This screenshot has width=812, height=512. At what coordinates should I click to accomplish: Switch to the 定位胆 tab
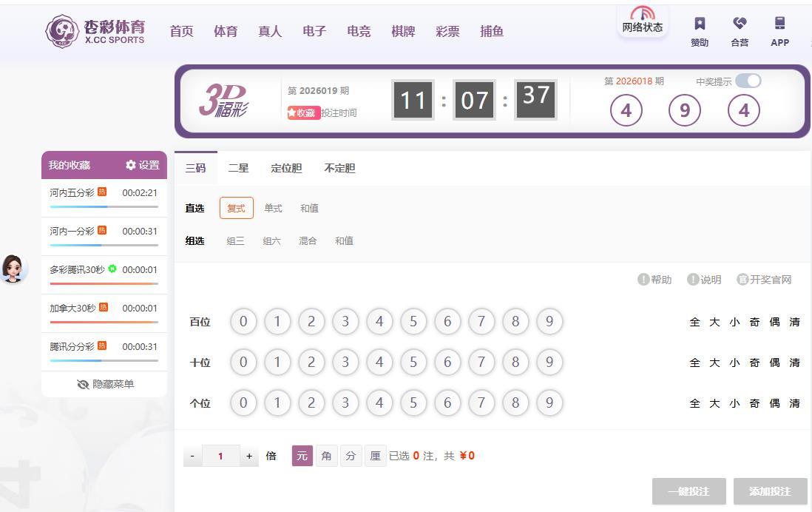[x=286, y=168]
